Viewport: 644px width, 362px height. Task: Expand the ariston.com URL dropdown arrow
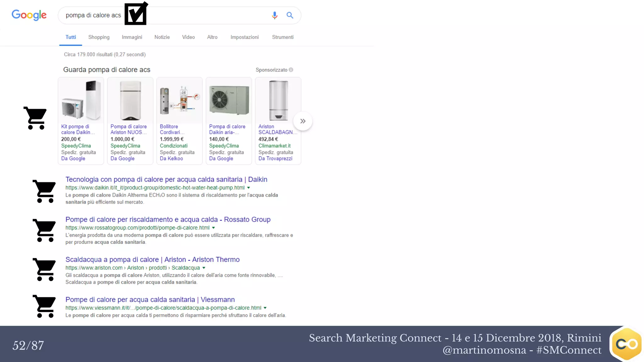(204, 268)
